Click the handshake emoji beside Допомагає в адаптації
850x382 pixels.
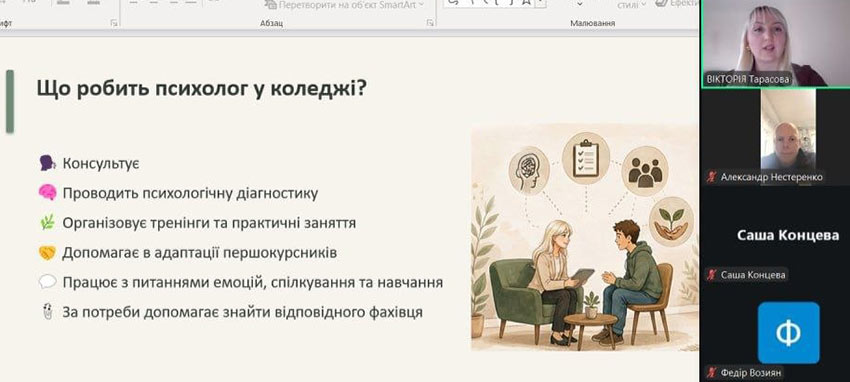tap(47, 252)
